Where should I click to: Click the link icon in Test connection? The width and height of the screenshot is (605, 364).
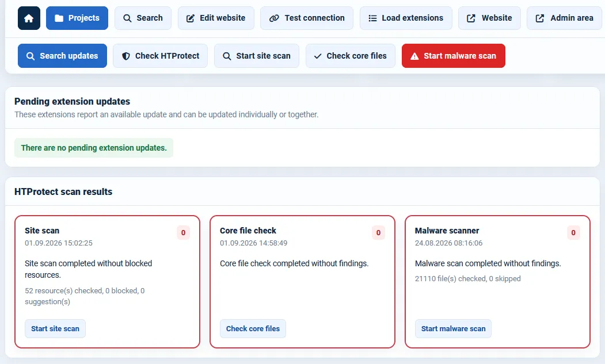click(274, 18)
